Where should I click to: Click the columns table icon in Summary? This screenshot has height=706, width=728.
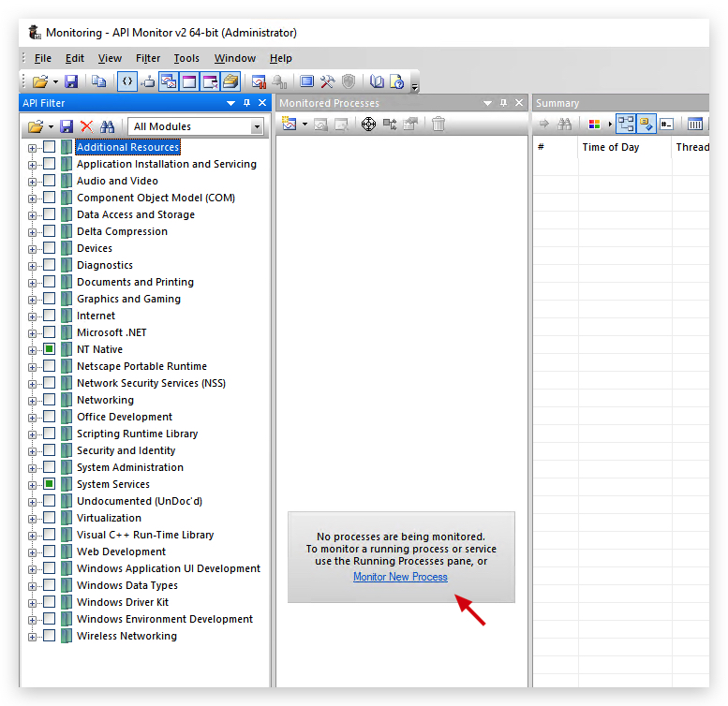coord(695,124)
